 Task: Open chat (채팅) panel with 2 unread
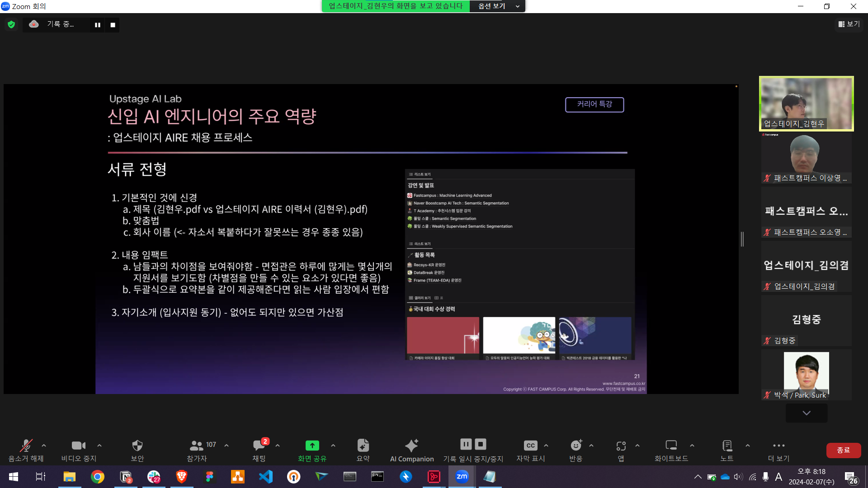coord(259,446)
